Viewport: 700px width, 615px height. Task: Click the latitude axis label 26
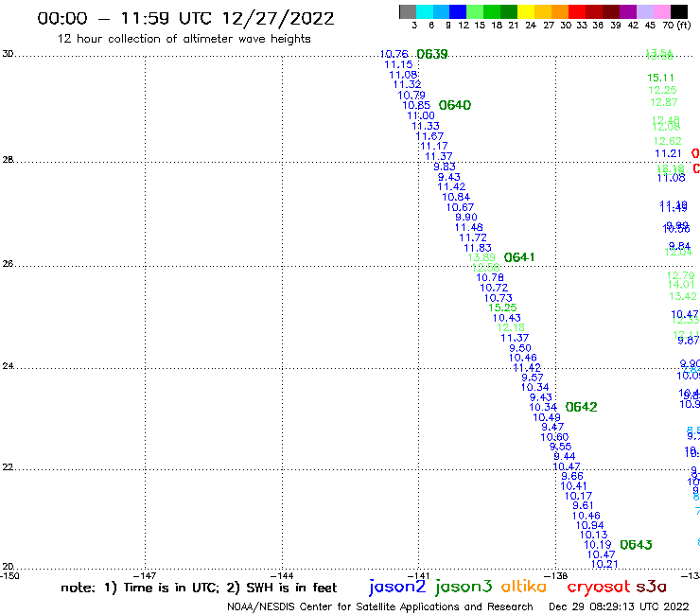8,264
